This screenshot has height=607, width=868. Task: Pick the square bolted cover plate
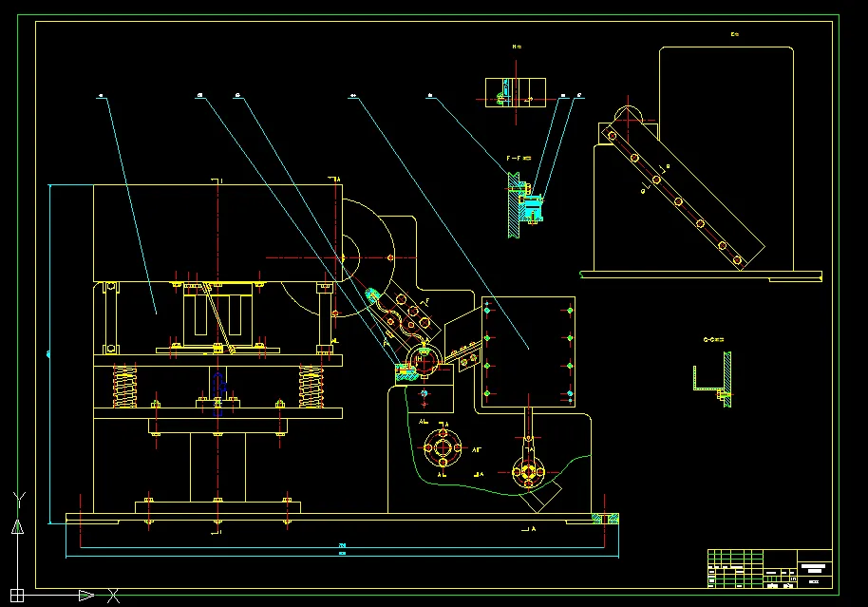528,352
